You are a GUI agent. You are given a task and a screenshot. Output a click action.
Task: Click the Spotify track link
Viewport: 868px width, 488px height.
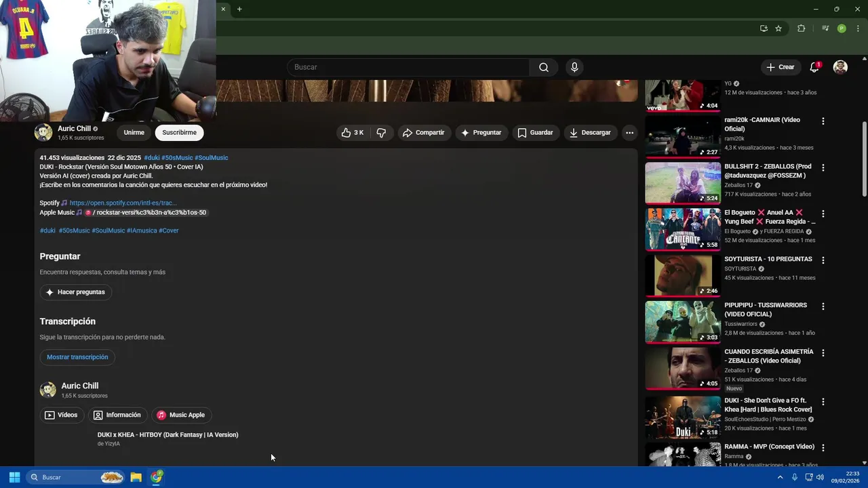click(123, 203)
